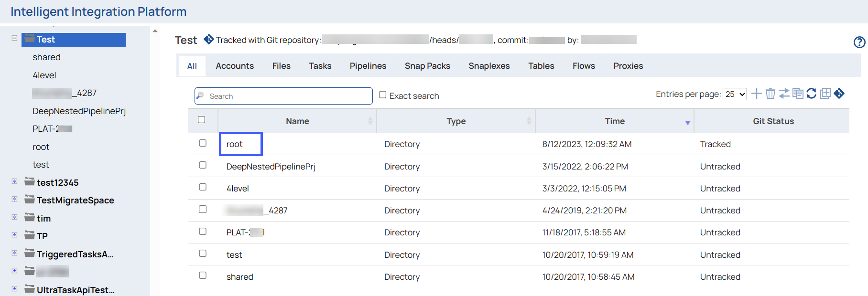The image size is (868, 296).
Task: Switch to the Pipelines tab
Action: 368,66
